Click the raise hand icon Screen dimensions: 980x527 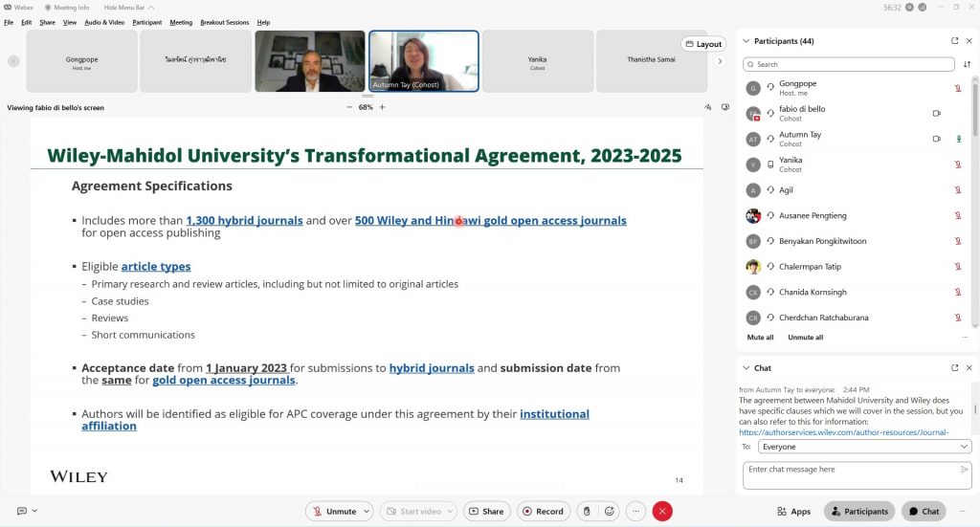click(587, 512)
